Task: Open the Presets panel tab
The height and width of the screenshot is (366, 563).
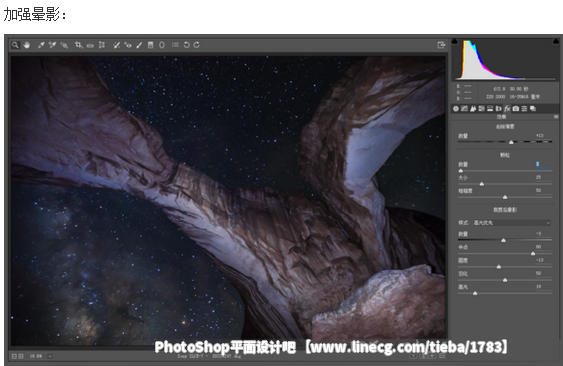Action: (525, 108)
